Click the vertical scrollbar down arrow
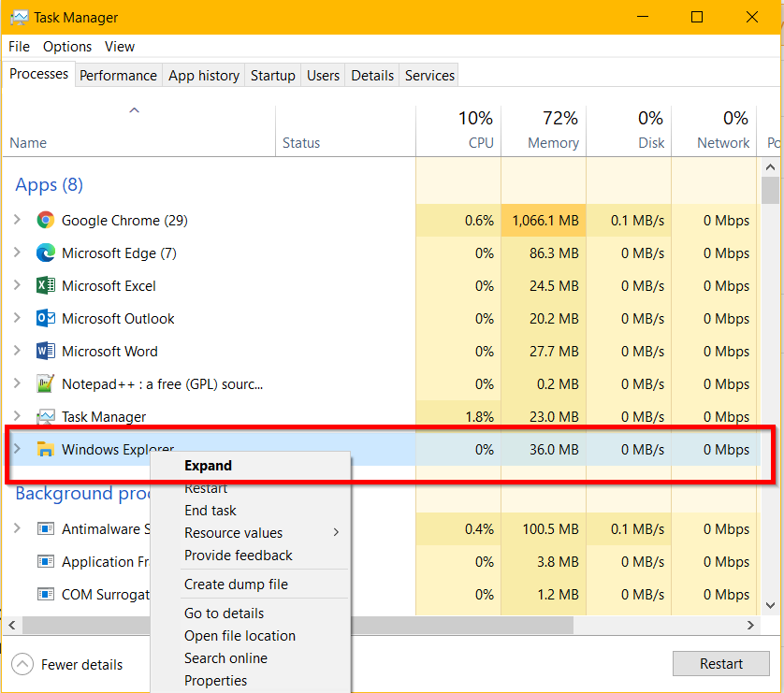Screen dimensions: 784x693 [771, 605]
